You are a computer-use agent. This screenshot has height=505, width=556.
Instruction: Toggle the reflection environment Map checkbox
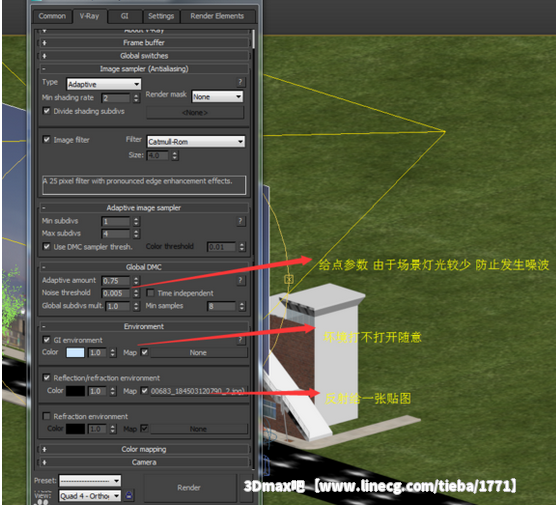144,391
